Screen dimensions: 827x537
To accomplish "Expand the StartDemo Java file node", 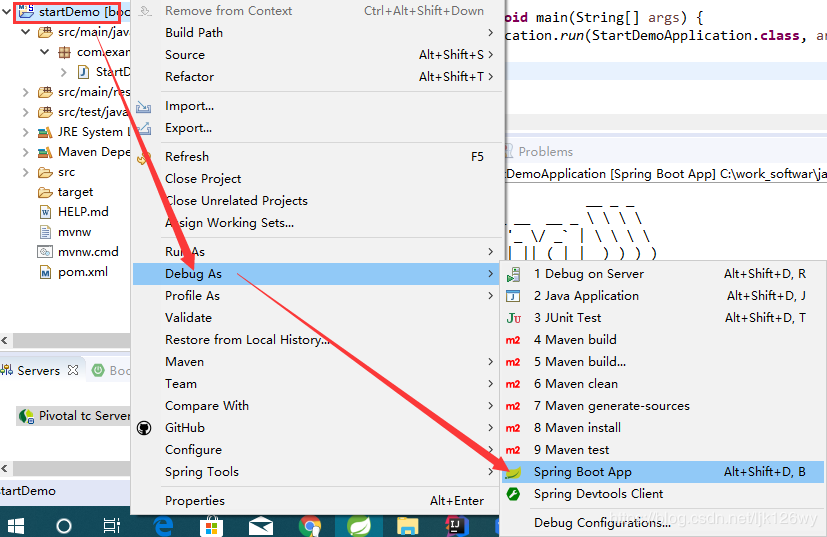I will 64,72.
